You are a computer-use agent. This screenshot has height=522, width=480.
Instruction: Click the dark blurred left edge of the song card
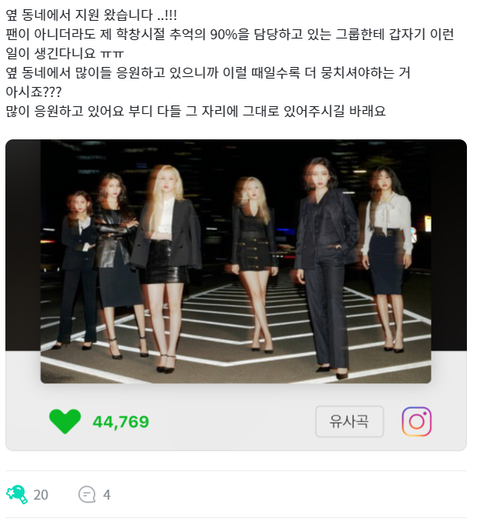23,245
